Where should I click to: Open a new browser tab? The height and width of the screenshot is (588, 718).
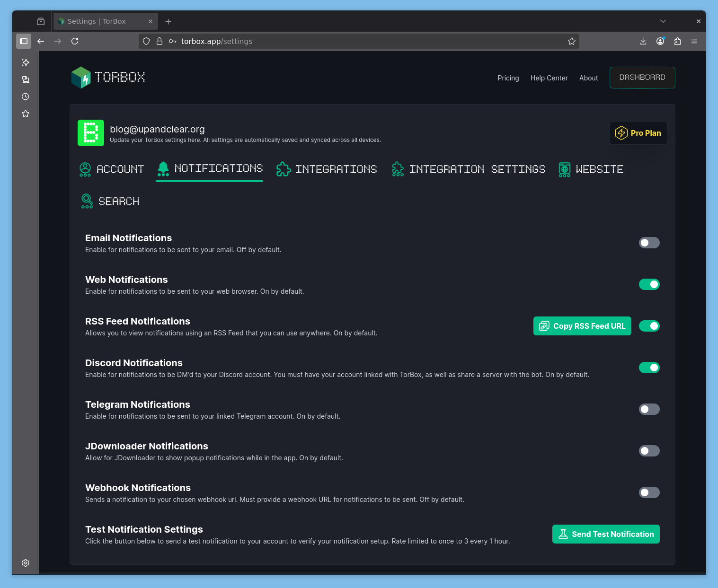[168, 21]
